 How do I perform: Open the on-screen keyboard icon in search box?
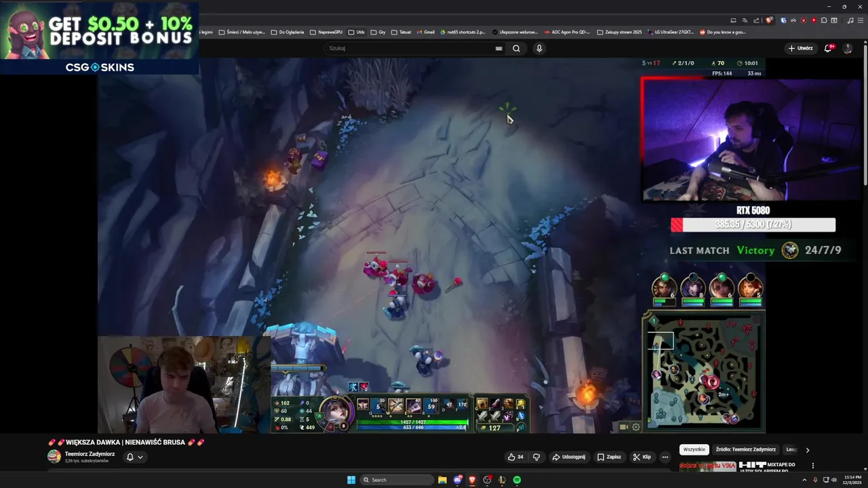pyautogui.click(x=499, y=48)
